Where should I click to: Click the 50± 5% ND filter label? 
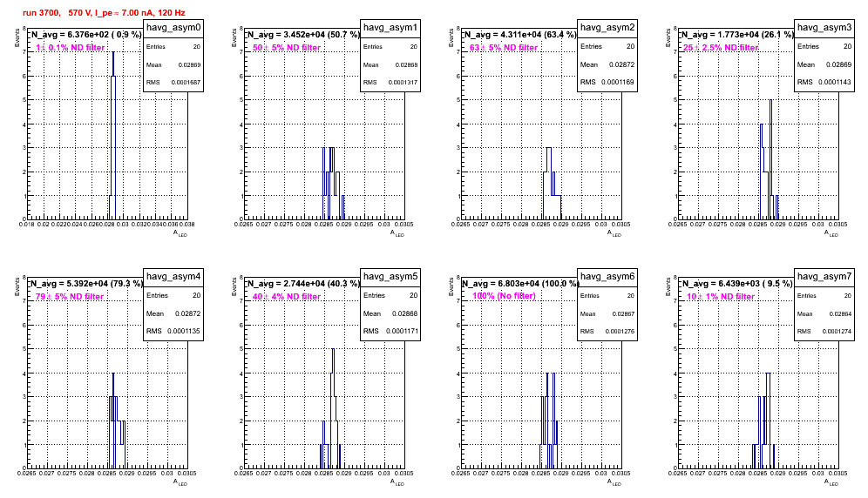287,48
